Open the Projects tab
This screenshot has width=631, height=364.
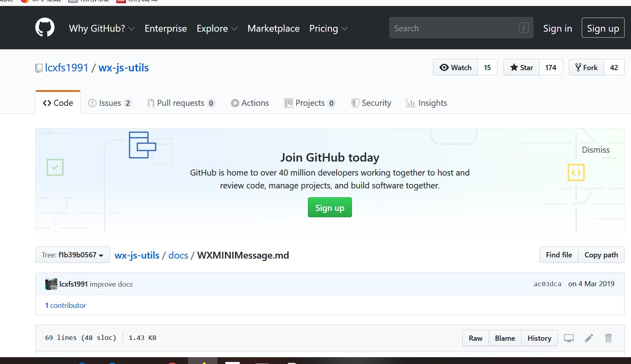coord(310,103)
